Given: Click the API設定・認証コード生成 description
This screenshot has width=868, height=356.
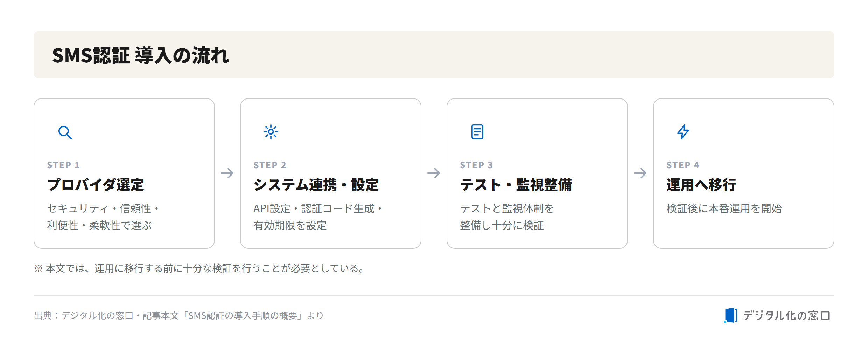Looking at the screenshot, I should [x=318, y=217].
